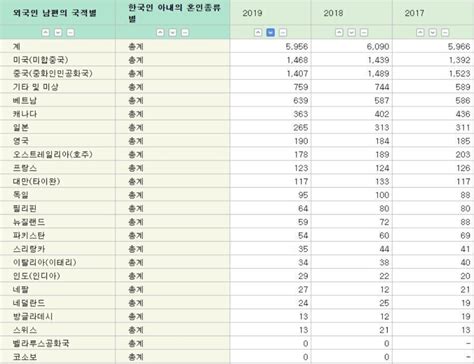Sort 2019 column ascending

pos(258,32)
